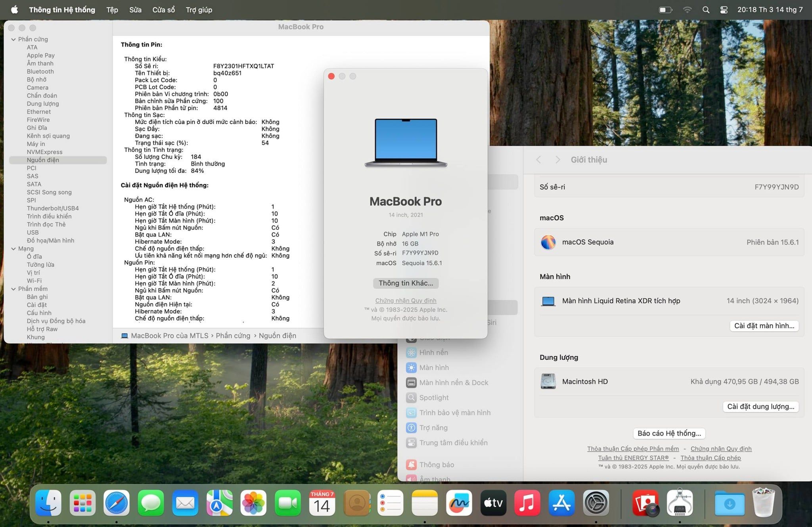Click MacBook Pro của MTLS in path bar

(x=165, y=336)
